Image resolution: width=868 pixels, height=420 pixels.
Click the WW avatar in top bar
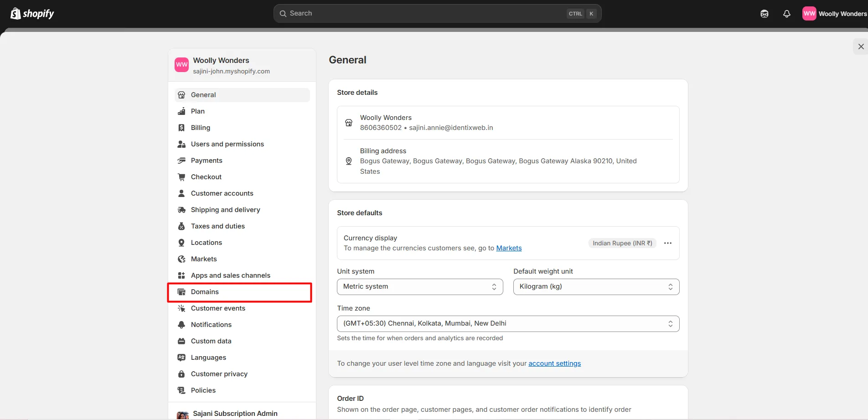tap(809, 13)
